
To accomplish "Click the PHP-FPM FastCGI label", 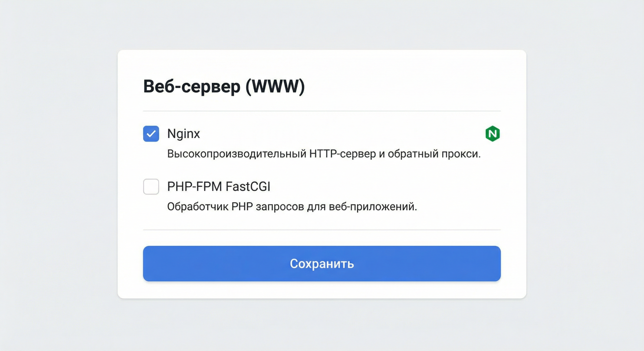I will click(x=219, y=186).
